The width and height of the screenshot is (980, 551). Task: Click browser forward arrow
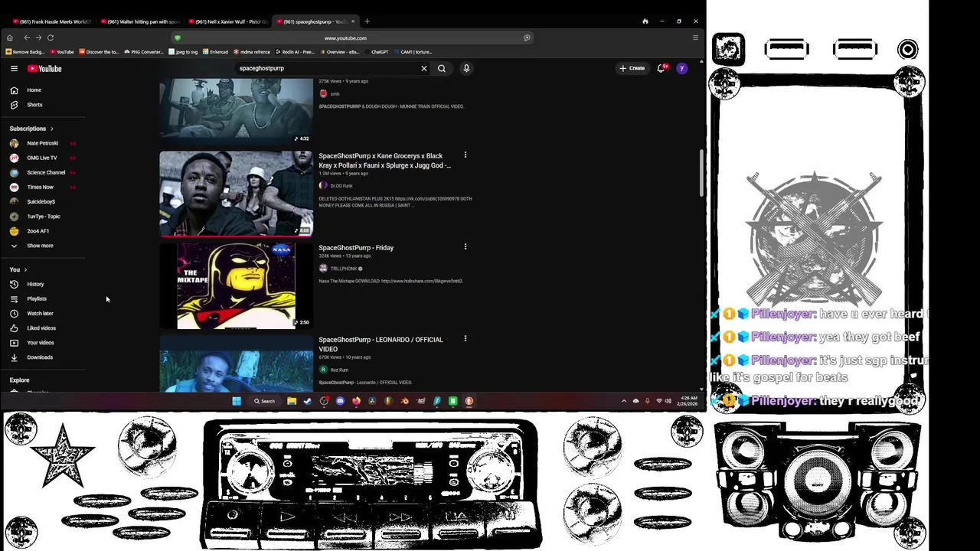[38, 37]
